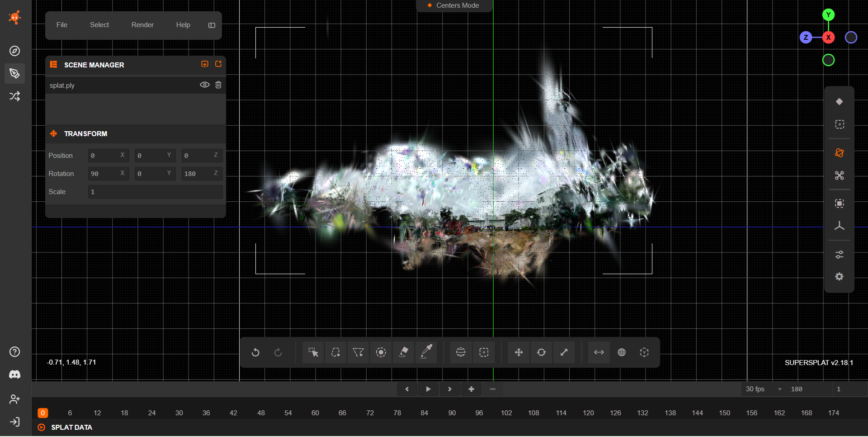The height and width of the screenshot is (437, 868).
Task: Open the Select menu
Action: pos(99,25)
